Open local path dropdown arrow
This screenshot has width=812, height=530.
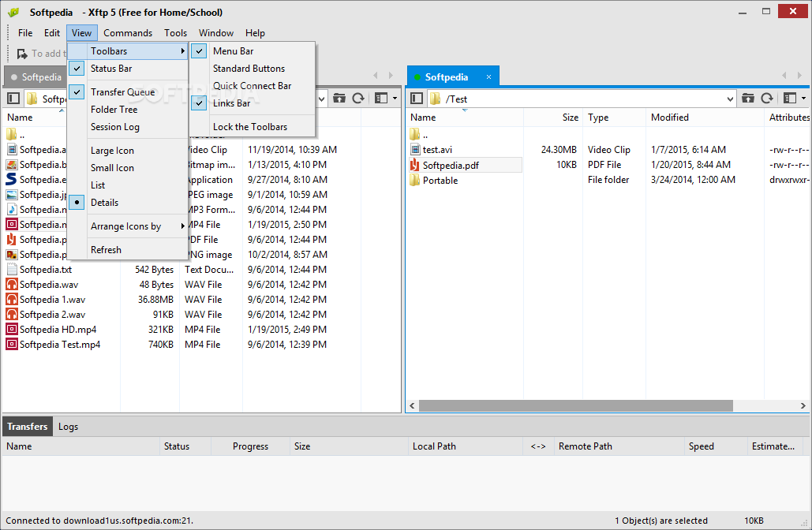[321, 99]
